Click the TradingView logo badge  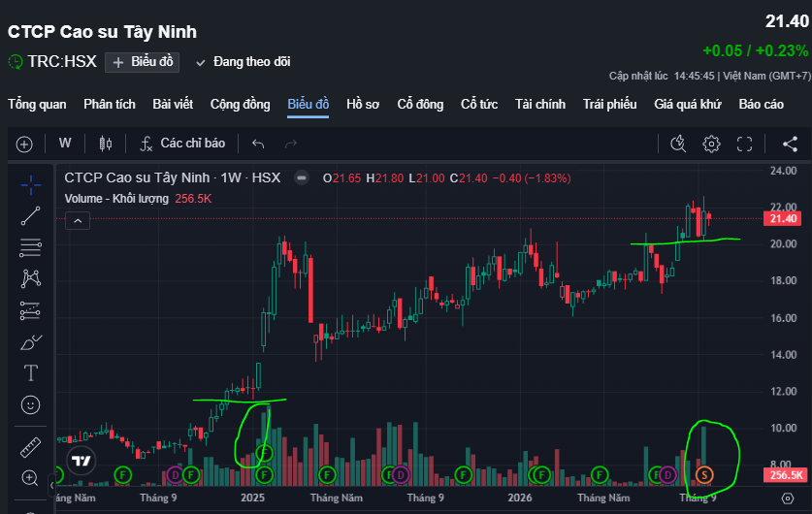pyautogui.click(x=81, y=461)
